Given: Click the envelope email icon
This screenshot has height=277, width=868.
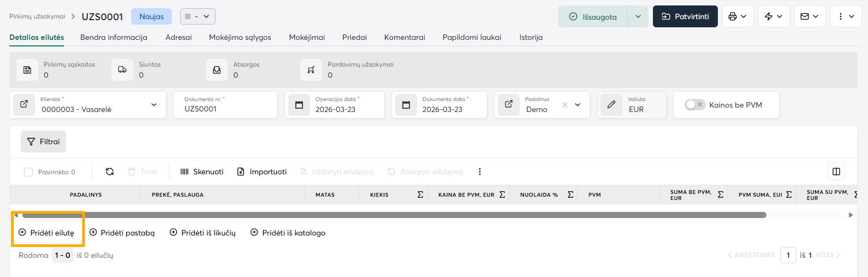Looking at the screenshot, I should click(805, 16).
